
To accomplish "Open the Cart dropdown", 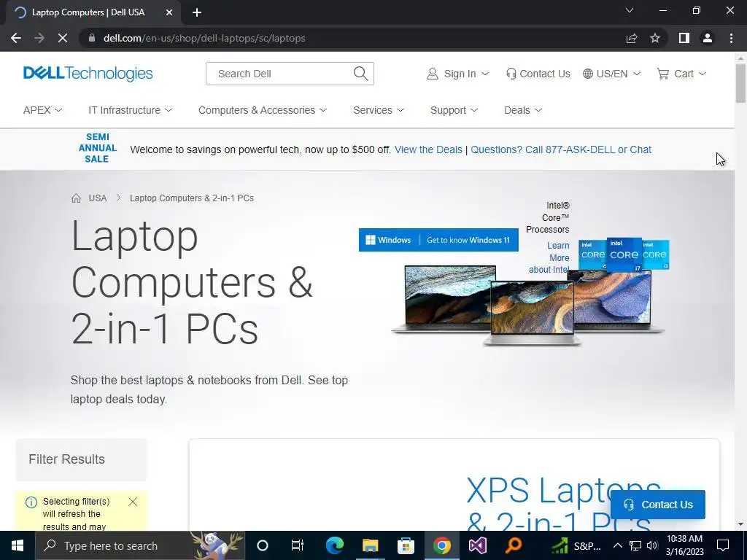I will [681, 74].
